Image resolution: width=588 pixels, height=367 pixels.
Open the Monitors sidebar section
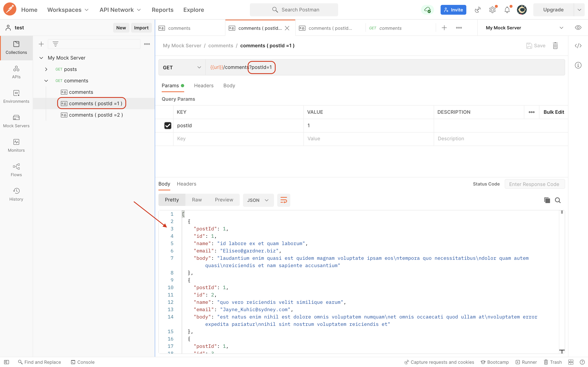[16, 145]
